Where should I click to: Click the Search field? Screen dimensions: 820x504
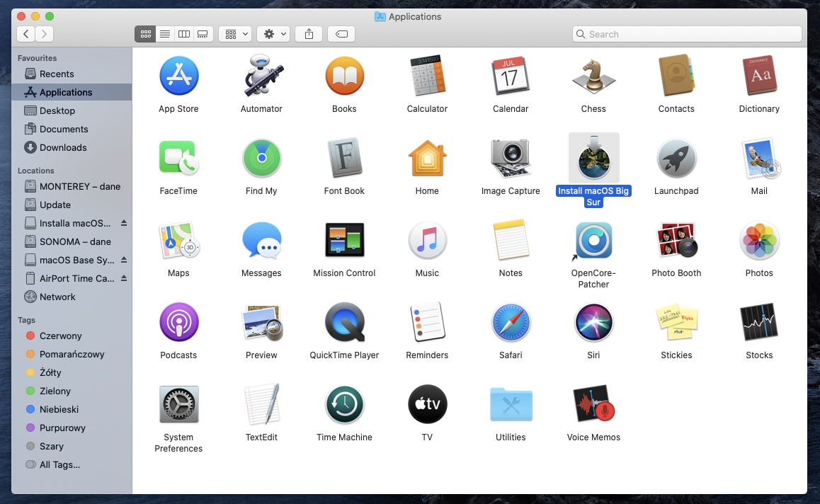[687, 34]
